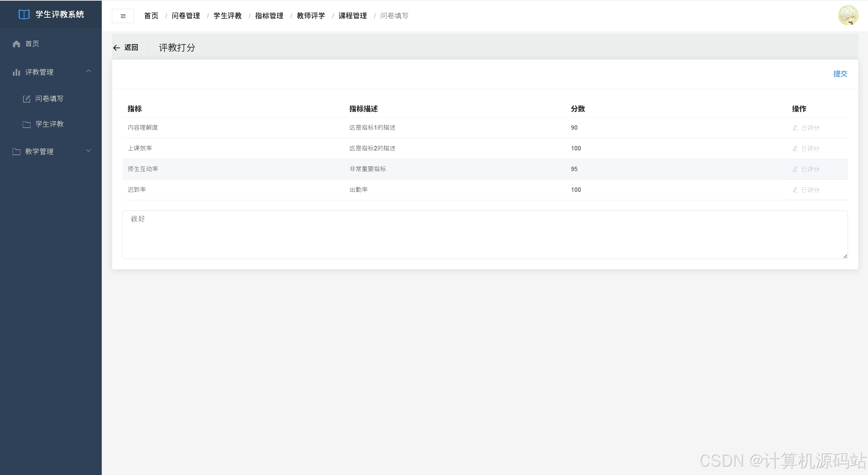Screen dimensions: 868x475
Task: Click score 100 in 上课效率 row
Action: 576,148
